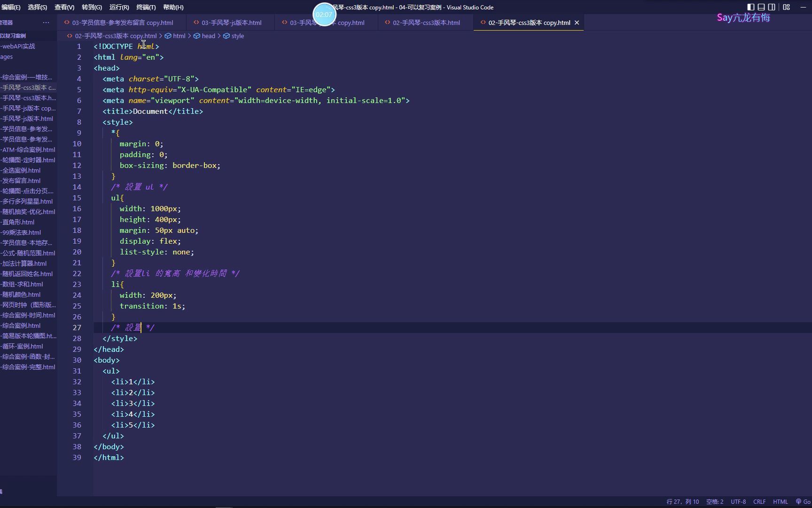Image resolution: width=812 pixels, height=508 pixels.
Task: Click the html symbol icon in breadcrumb
Action: pos(168,36)
